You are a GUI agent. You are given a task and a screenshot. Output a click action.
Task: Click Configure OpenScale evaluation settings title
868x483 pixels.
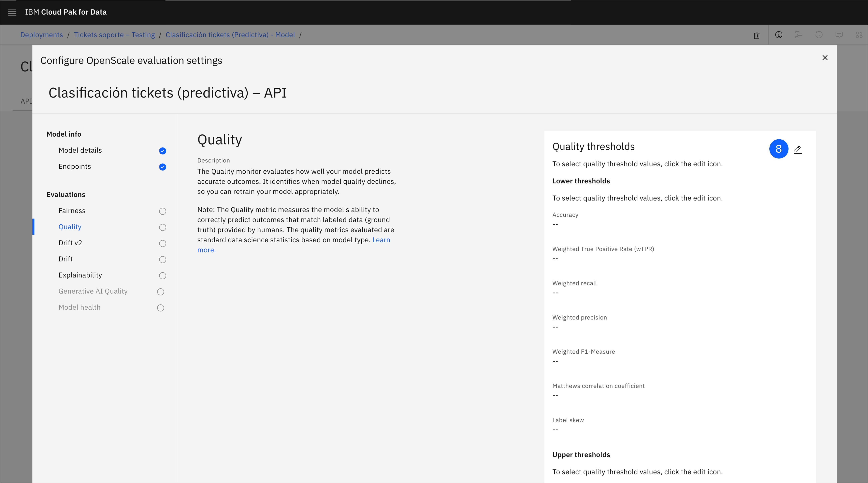(x=131, y=60)
